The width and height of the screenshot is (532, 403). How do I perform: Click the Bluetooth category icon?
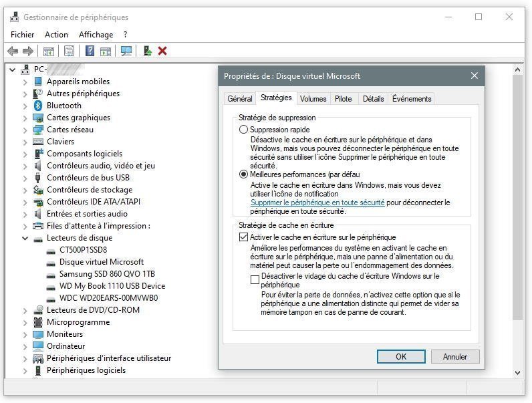38,106
